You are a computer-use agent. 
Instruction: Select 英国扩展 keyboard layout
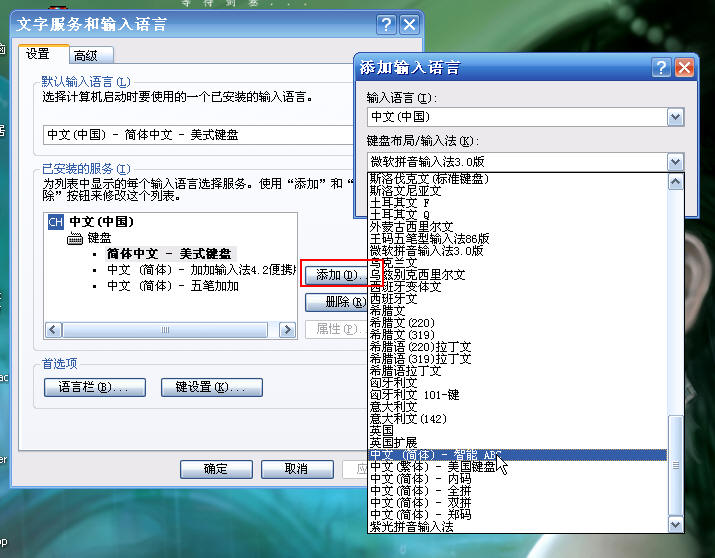517,443
